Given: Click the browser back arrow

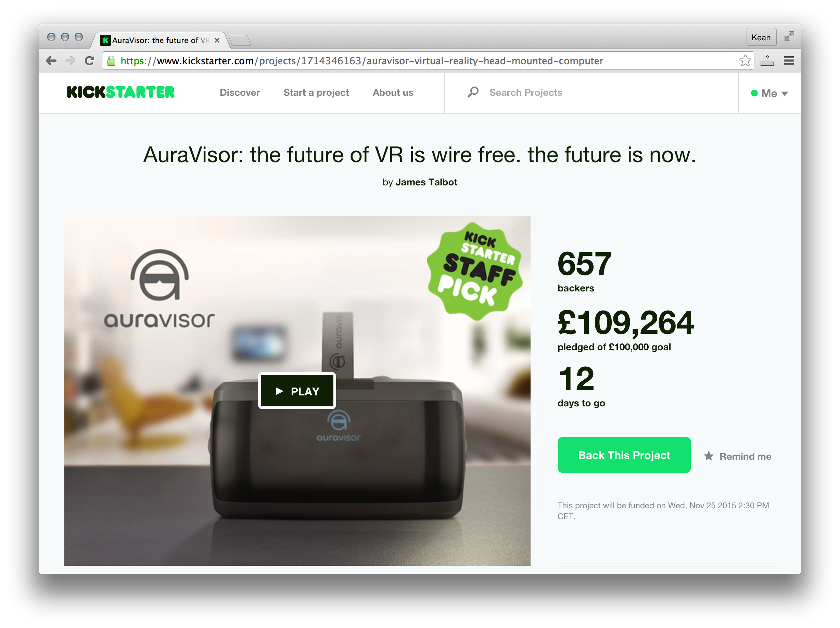Looking at the screenshot, I should coord(51,61).
